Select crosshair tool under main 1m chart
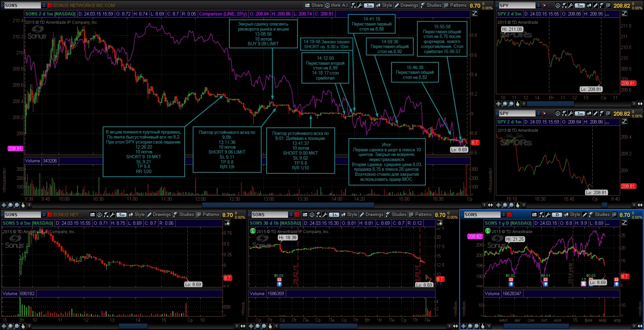Viewport: 644px width, 330px height. point(4,205)
